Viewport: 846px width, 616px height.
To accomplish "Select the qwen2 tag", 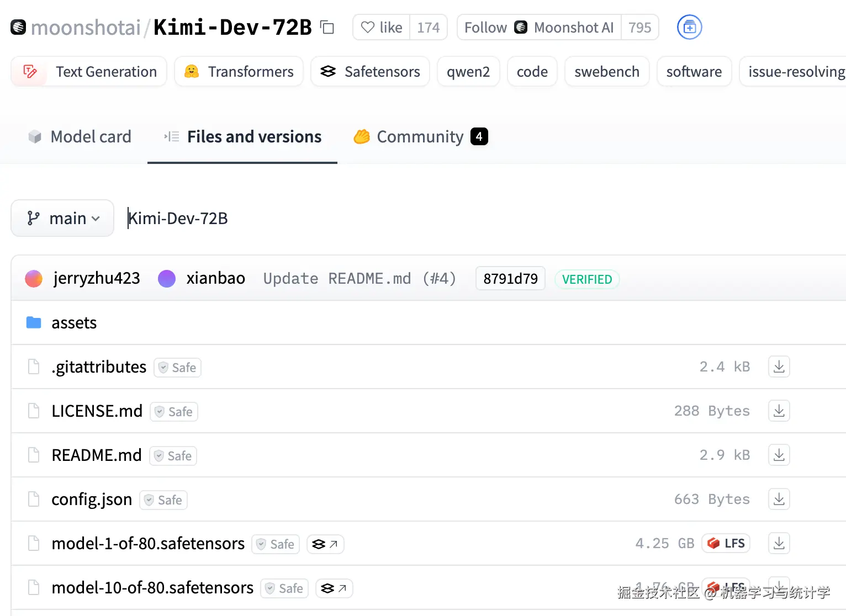I will 468,72.
